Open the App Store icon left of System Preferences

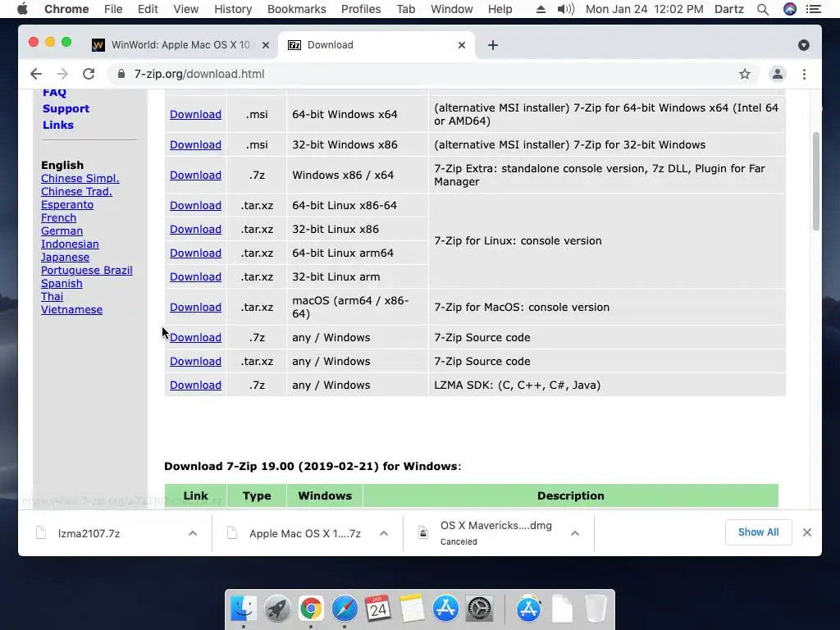coord(445,609)
